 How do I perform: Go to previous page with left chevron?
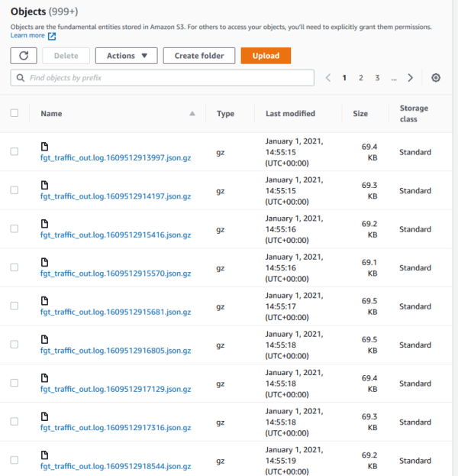pos(328,78)
